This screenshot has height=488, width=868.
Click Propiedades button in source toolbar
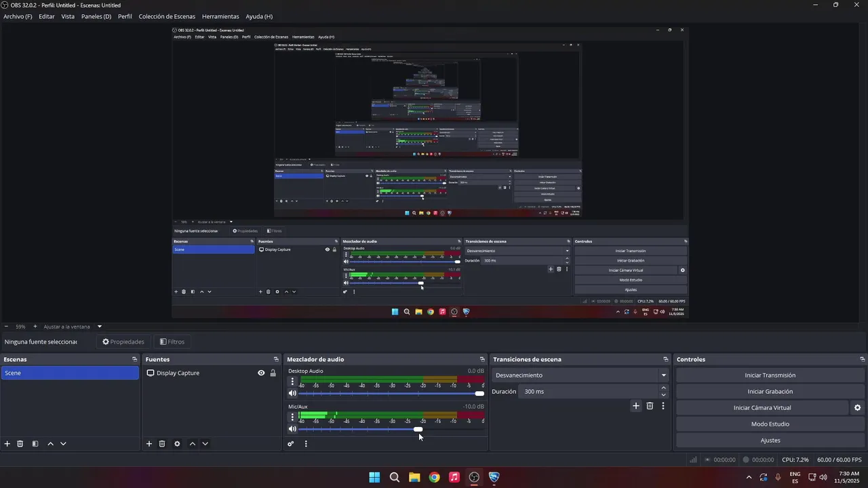tap(123, 342)
